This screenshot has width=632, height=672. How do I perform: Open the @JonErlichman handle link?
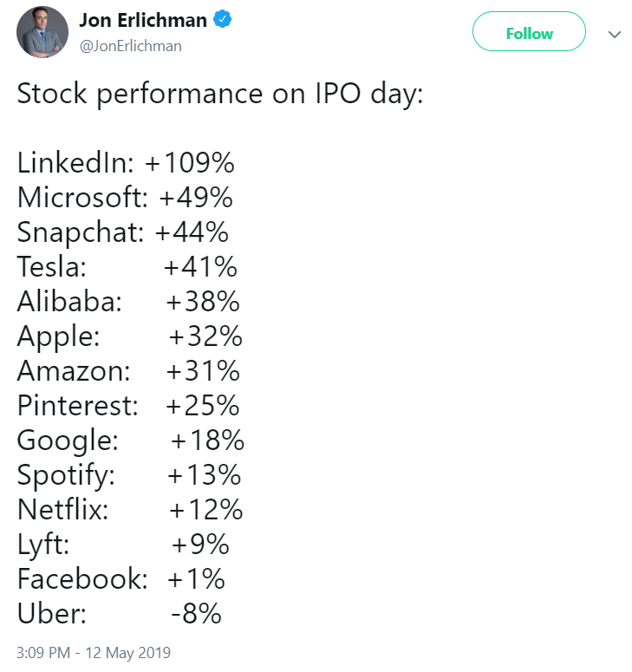[x=130, y=46]
